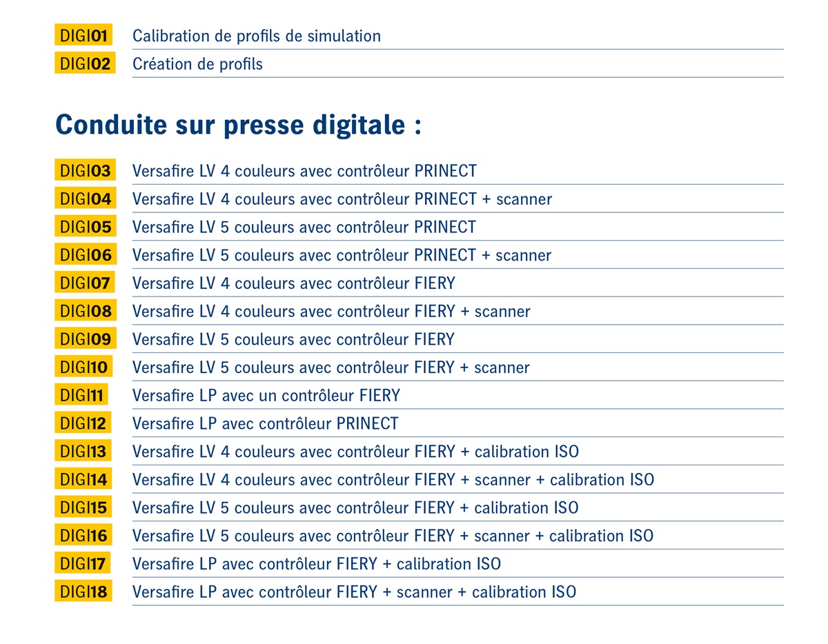Click the DIGI05 code label
This screenshot has height=644, width=828.
point(85,226)
